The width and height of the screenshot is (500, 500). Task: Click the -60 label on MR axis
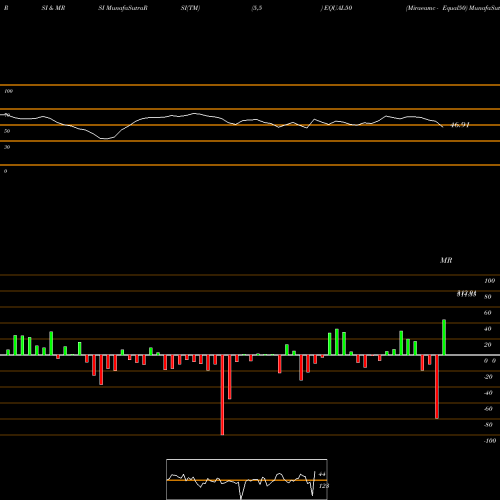[488, 409]
